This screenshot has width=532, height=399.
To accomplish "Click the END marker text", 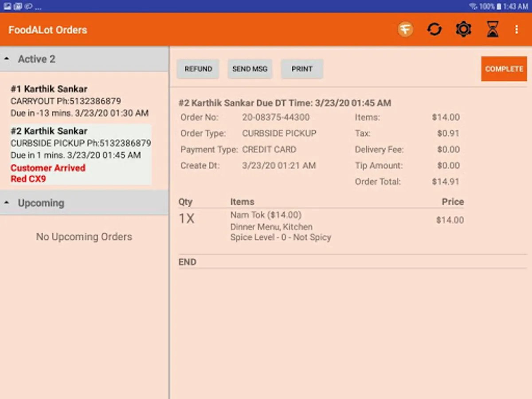I will pos(187,262).
